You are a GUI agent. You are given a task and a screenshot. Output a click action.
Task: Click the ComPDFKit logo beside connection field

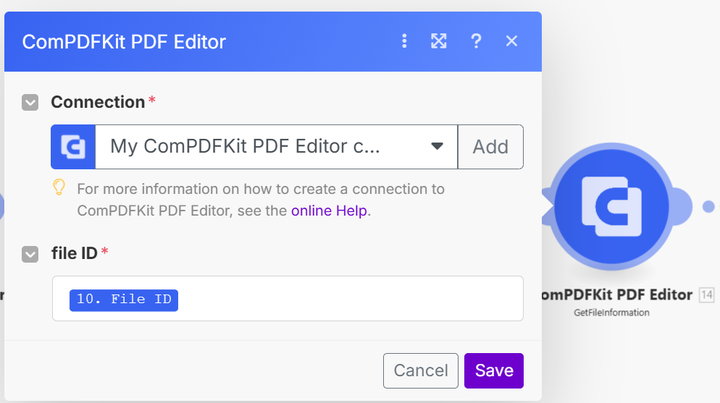click(73, 147)
